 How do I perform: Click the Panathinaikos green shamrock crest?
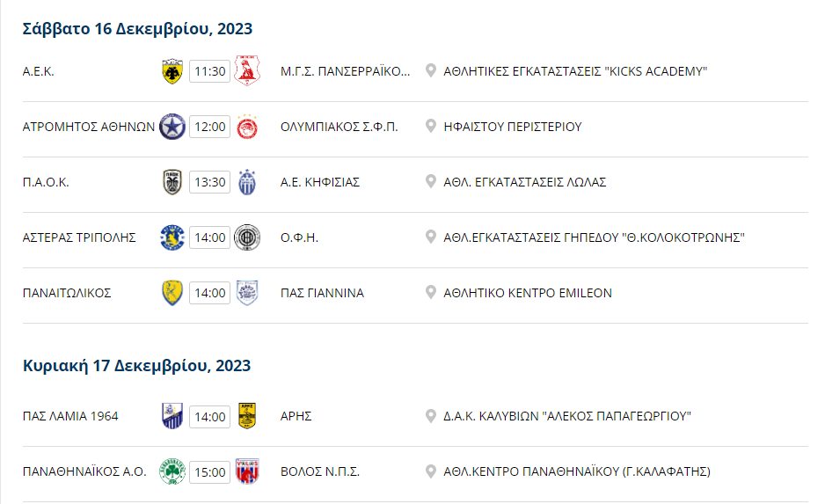click(x=172, y=471)
